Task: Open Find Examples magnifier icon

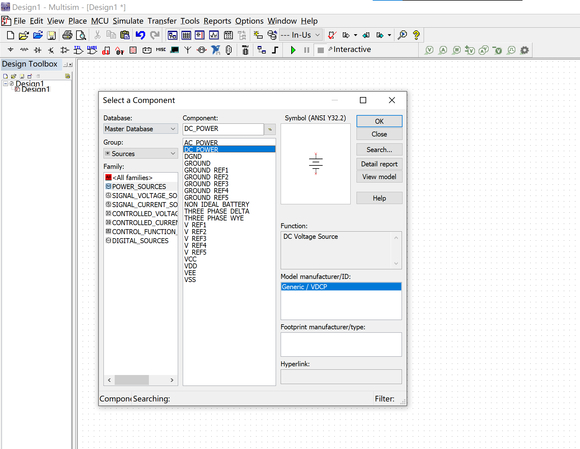Action: click(x=402, y=35)
